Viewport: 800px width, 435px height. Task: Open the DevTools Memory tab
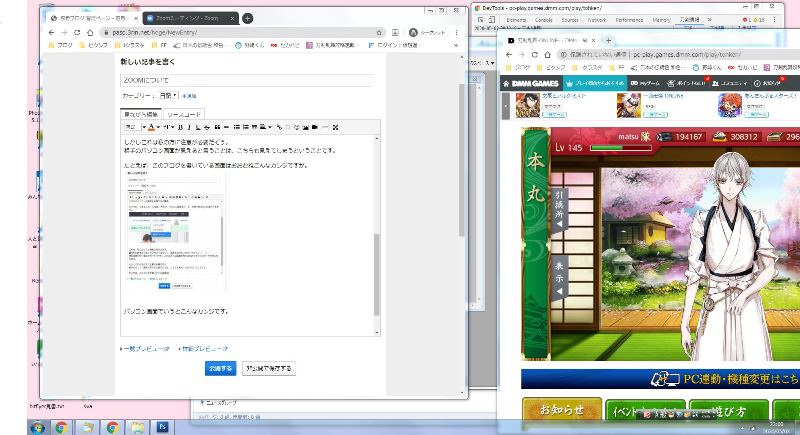coord(661,20)
